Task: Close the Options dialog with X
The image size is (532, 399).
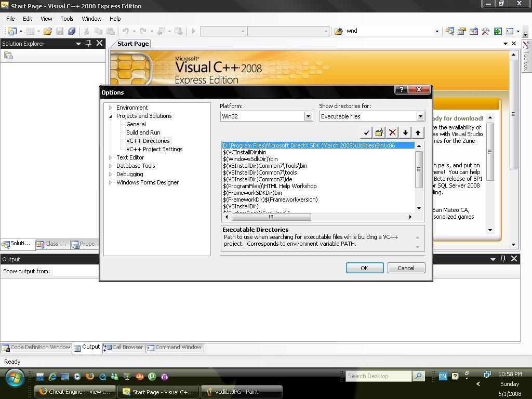Action: [419, 89]
